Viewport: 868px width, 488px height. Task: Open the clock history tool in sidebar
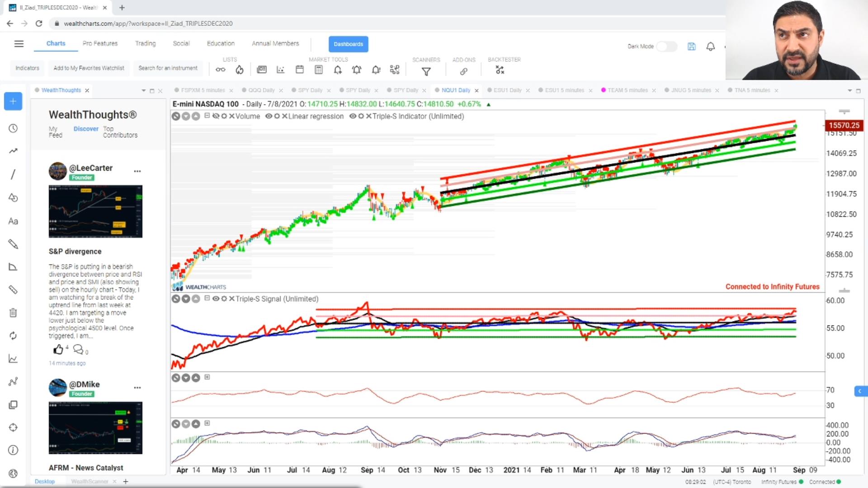point(13,128)
